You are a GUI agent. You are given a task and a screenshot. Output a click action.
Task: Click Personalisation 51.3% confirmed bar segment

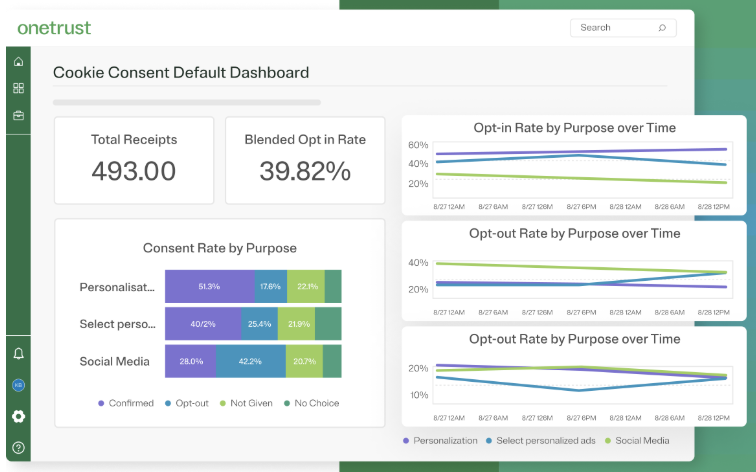coord(209,286)
